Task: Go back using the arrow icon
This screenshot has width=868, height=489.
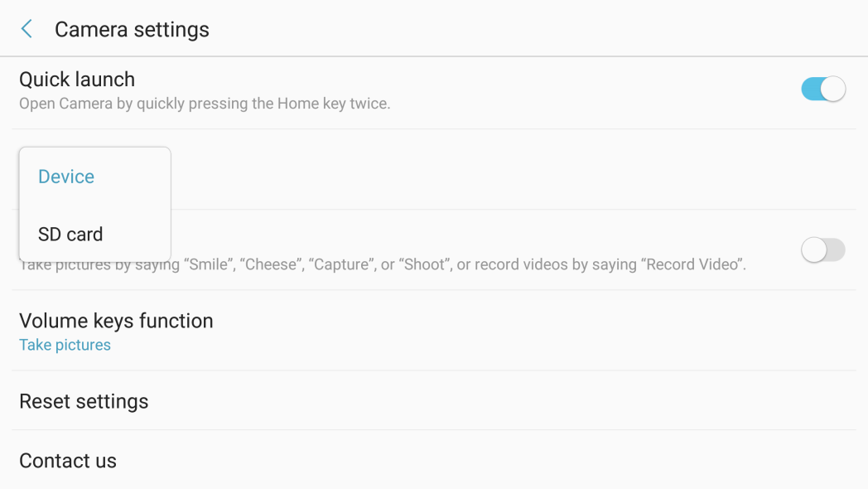Action: point(26,29)
